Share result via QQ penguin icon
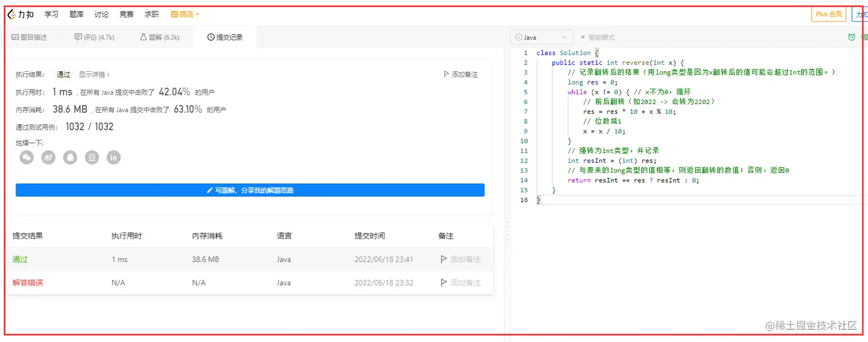 coord(70,157)
